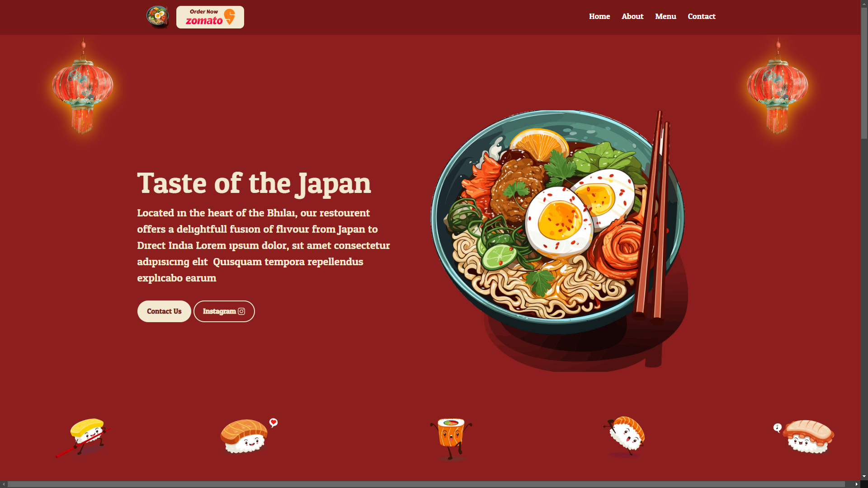Select the egg sushi character with chopstick

[x=83, y=437]
